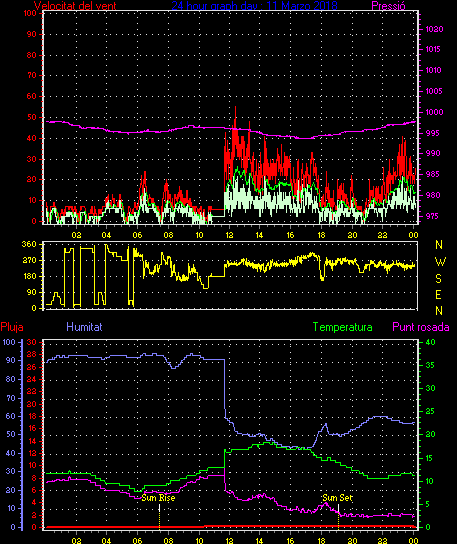Image resolution: width=457 pixels, height=544 pixels.
Task: Select the 975 pressure axis value
Action: click(432, 216)
